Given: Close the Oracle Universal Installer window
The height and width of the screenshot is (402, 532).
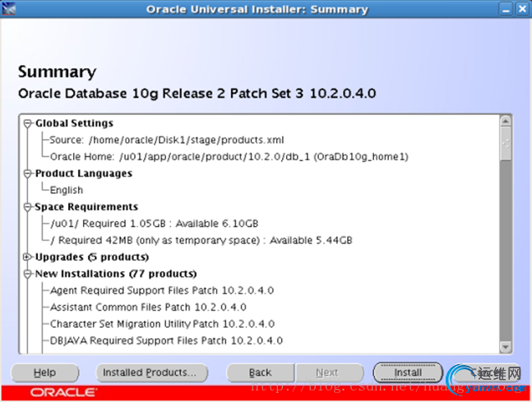Looking at the screenshot, I should (522, 9).
